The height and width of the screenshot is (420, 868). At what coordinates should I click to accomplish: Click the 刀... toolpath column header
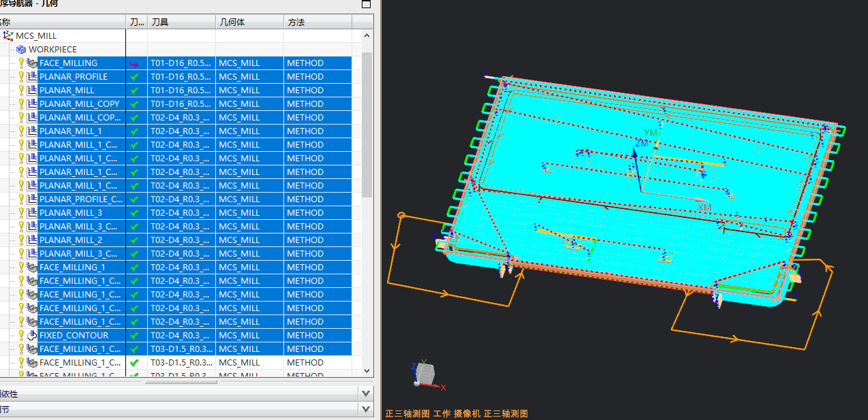[x=136, y=22]
